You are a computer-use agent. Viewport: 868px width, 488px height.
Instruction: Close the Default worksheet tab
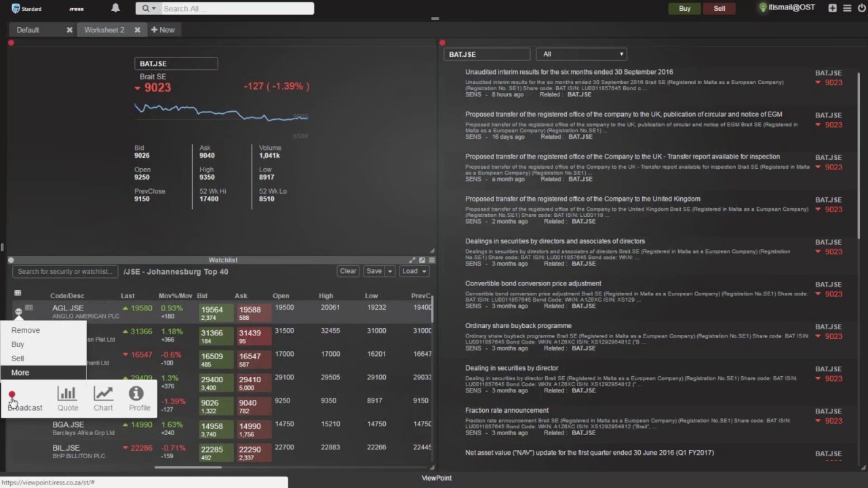(x=69, y=30)
